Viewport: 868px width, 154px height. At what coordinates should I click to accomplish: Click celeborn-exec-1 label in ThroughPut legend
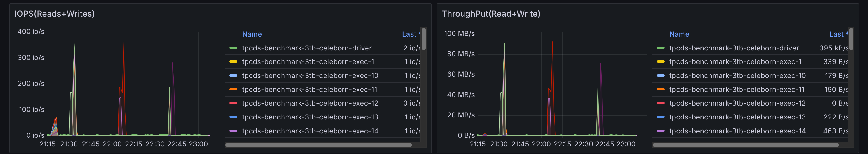coord(735,62)
